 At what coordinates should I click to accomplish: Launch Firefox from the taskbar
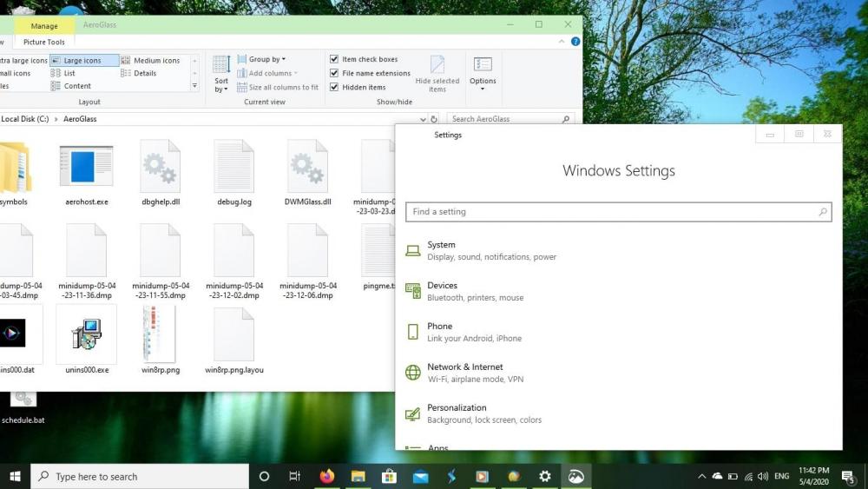(326, 476)
